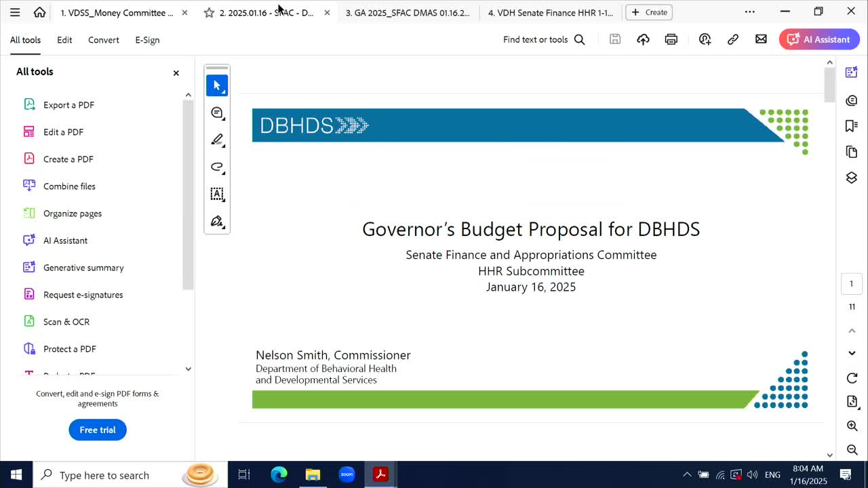Viewport: 868px width, 488px height.
Task: Start the Free trial
Action: tap(98, 430)
